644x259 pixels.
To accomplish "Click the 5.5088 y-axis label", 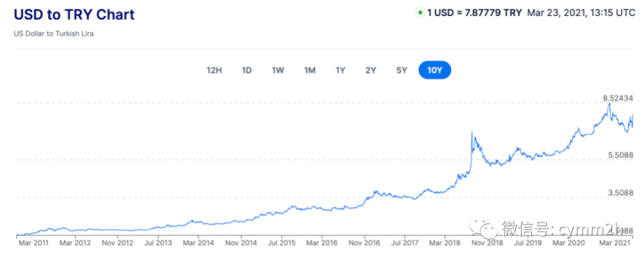I will coord(620,155).
